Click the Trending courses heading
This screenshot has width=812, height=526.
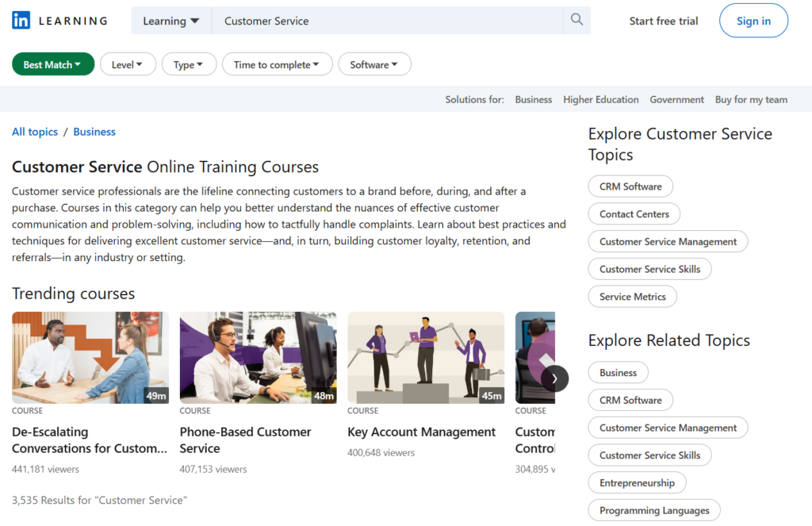click(x=74, y=294)
